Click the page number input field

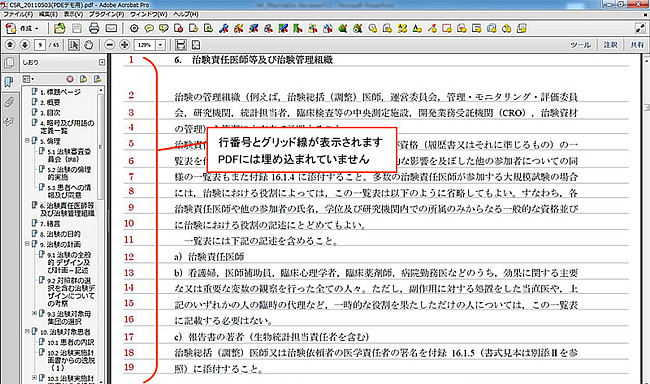click(40, 45)
